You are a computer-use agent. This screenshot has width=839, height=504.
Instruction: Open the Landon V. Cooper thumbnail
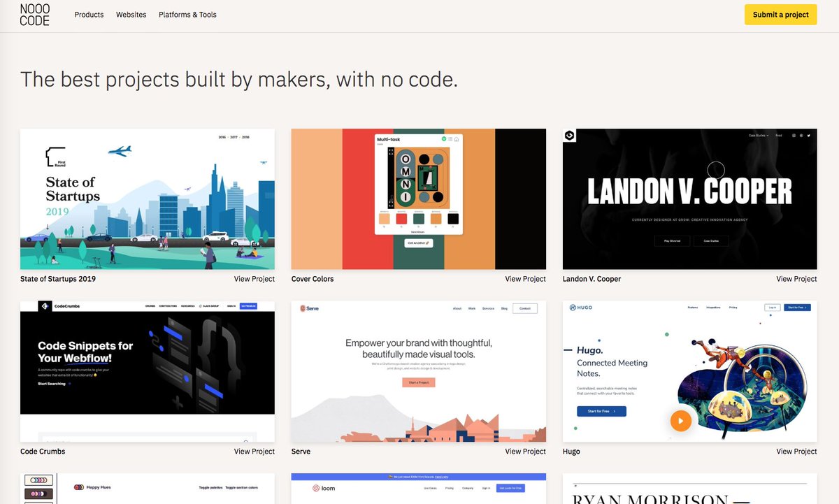click(x=689, y=199)
